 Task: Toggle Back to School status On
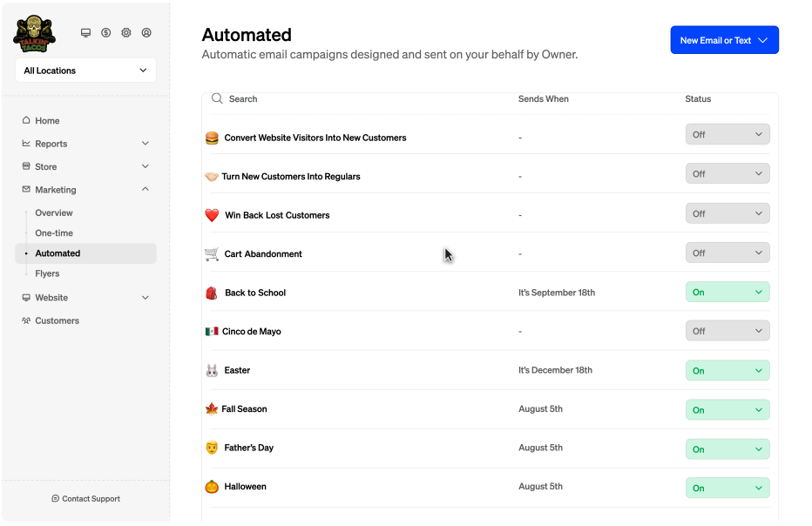pos(727,292)
